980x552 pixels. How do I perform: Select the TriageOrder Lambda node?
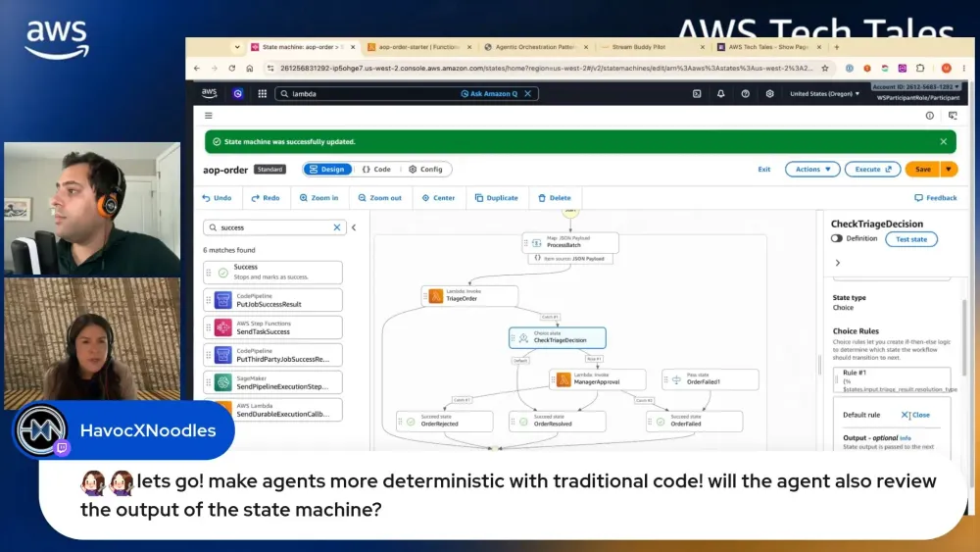(469, 296)
